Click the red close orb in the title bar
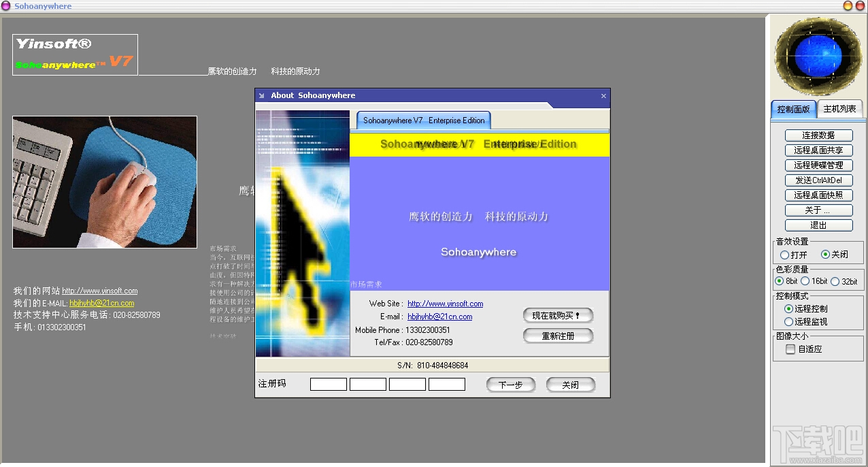Screen dimensions: 868x467 [x=860, y=6]
